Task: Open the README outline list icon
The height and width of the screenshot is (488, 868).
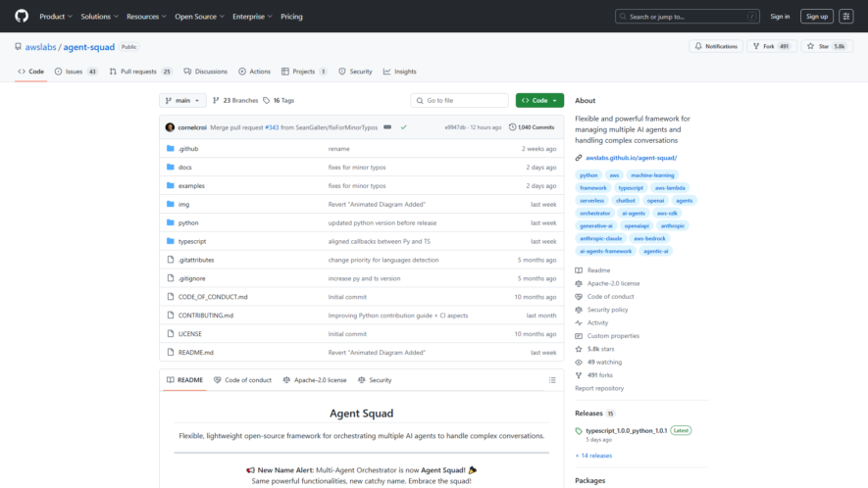Action: click(x=552, y=380)
